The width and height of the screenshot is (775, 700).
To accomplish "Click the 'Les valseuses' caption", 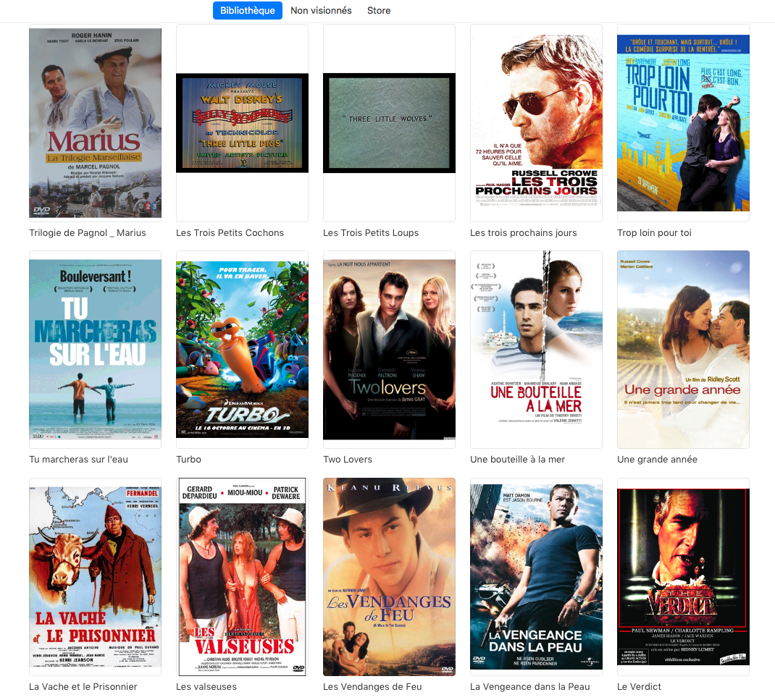I will (x=206, y=687).
